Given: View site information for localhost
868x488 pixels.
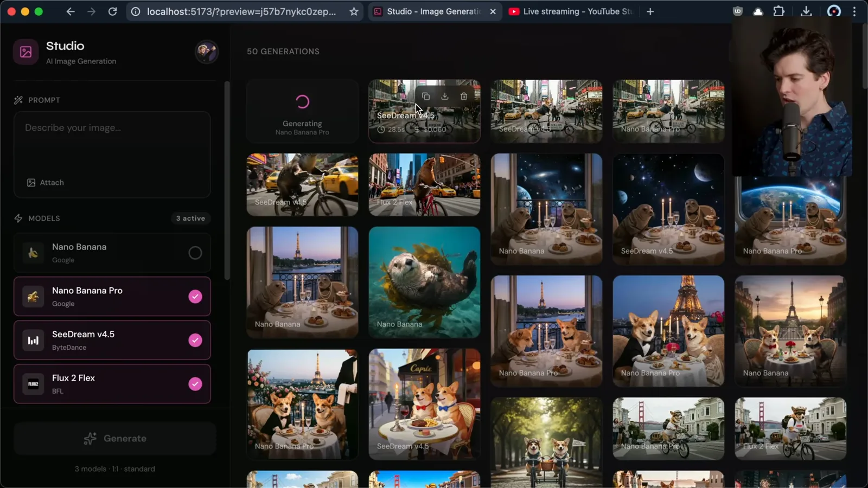Looking at the screenshot, I should coord(136,11).
